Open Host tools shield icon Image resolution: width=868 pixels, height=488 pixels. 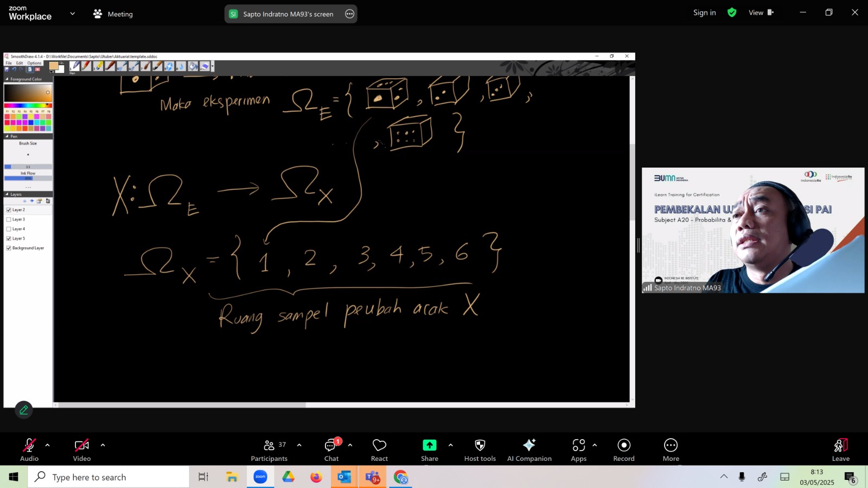[x=480, y=445]
